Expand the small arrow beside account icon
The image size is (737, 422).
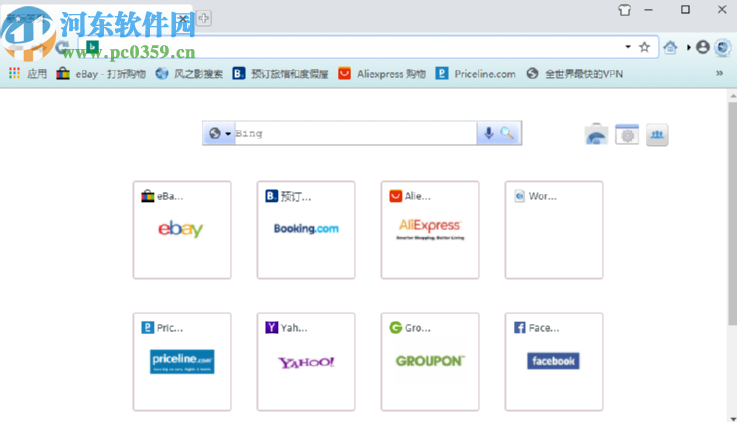(689, 47)
